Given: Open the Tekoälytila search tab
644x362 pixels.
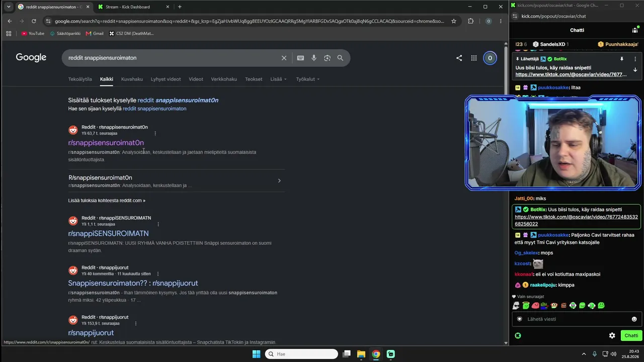Looking at the screenshot, I should (80, 79).
